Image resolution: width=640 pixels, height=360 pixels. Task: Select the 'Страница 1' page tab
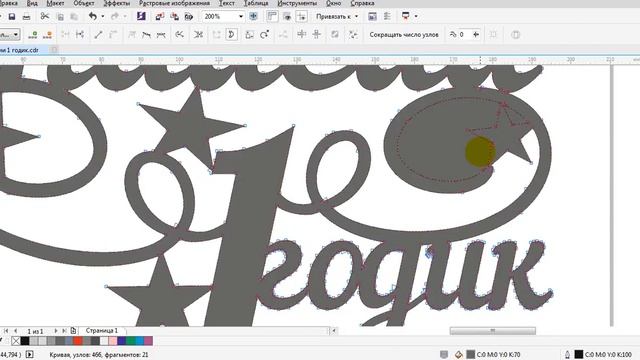tap(102, 331)
